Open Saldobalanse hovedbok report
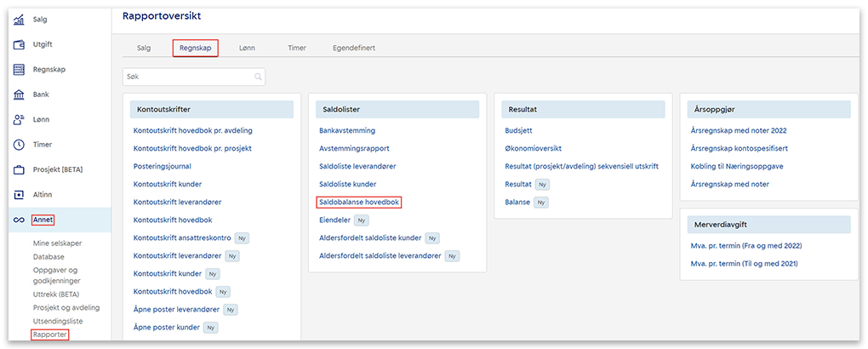 [358, 202]
